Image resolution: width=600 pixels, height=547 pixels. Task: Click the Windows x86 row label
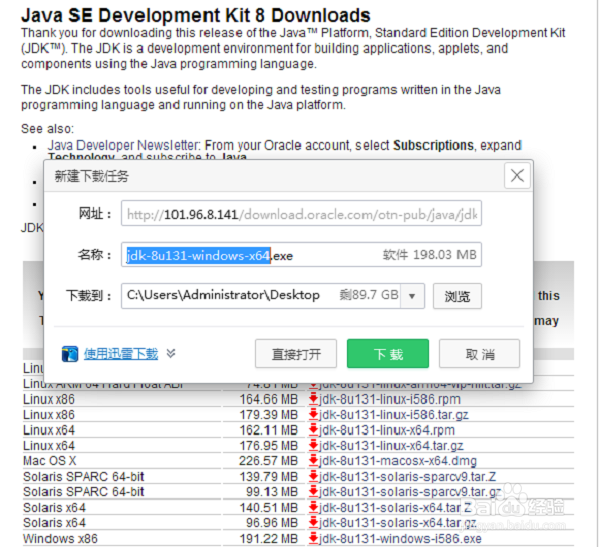click(x=60, y=539)
